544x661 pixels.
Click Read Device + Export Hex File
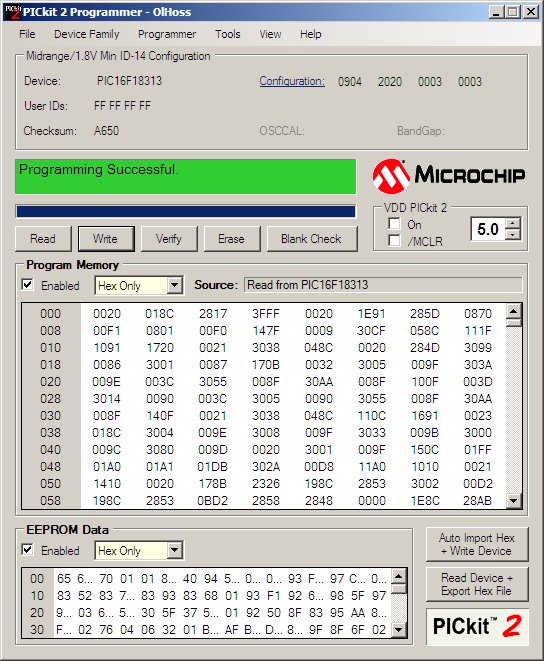[477, 584]
